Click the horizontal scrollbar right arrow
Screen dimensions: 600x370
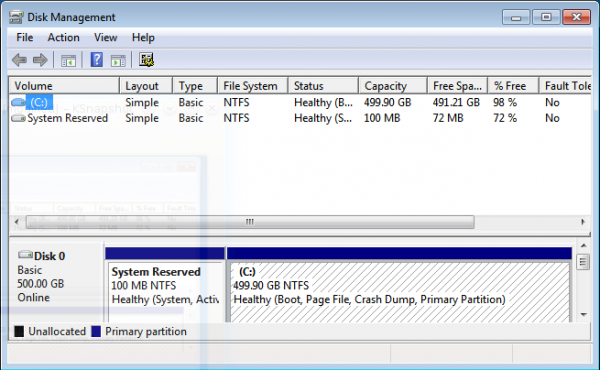tap(582, 222)
